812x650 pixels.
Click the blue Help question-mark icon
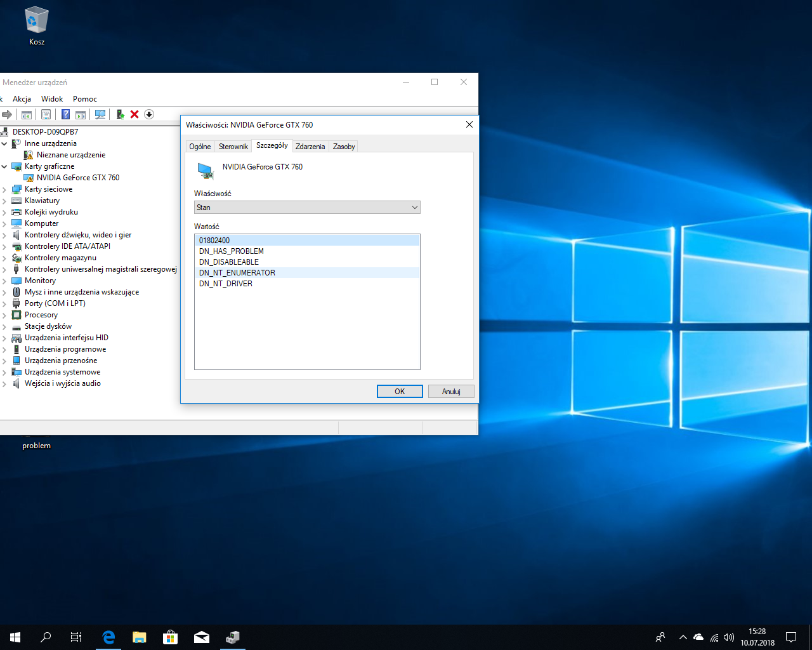pos(65,114)
